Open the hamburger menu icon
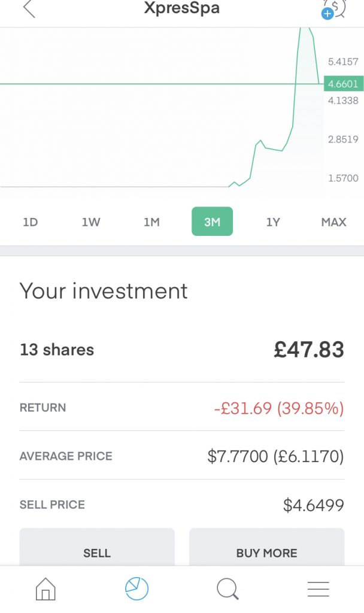This screenshot has height=613, width=364. click(x=318, y=589)
